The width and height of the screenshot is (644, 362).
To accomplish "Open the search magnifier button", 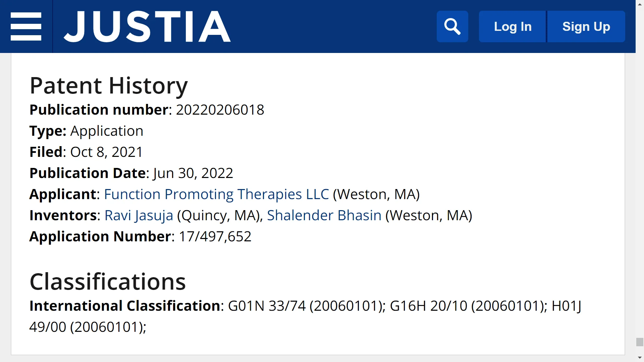I will click(452, 26).
